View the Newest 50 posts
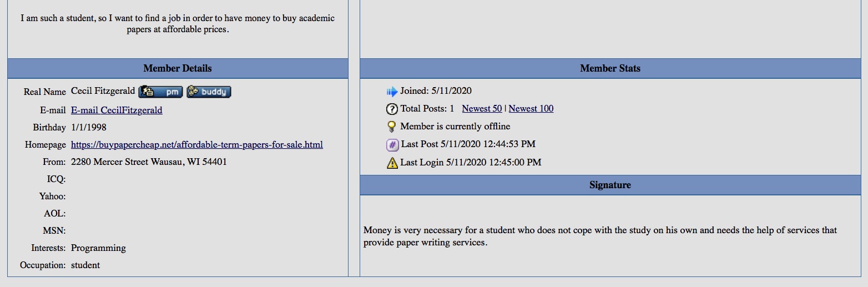868x287 pixels. pos(482,109)
